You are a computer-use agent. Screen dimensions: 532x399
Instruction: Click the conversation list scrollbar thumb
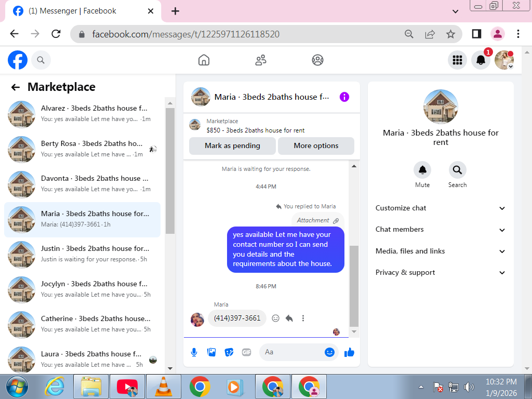point(170,171)
